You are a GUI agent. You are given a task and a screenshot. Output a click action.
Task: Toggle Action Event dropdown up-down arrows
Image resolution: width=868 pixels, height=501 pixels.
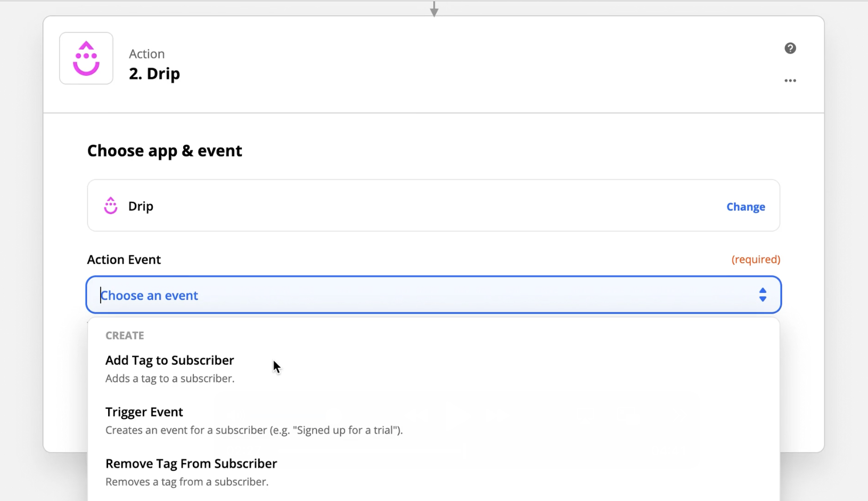(x=763, y=295)
